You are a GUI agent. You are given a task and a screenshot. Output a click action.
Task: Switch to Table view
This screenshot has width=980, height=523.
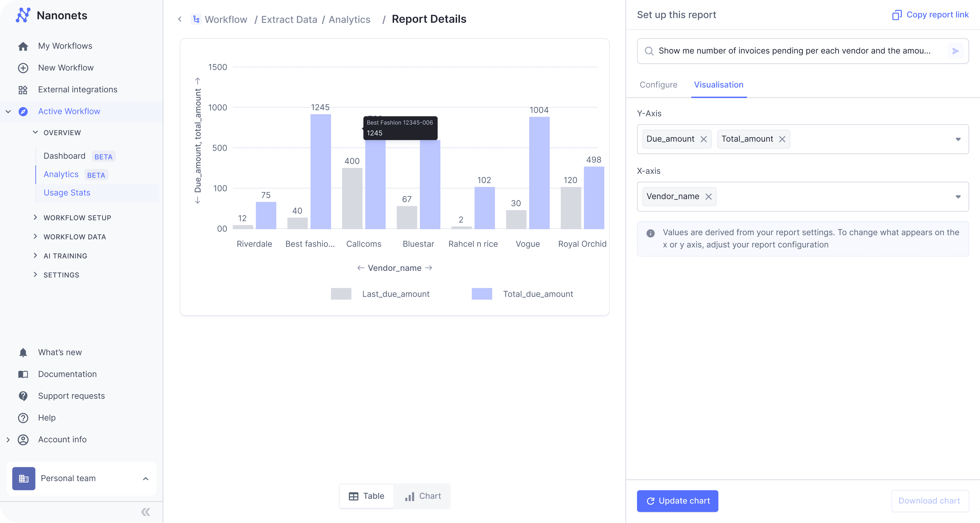pyautogui.click(x=366, y=496)
